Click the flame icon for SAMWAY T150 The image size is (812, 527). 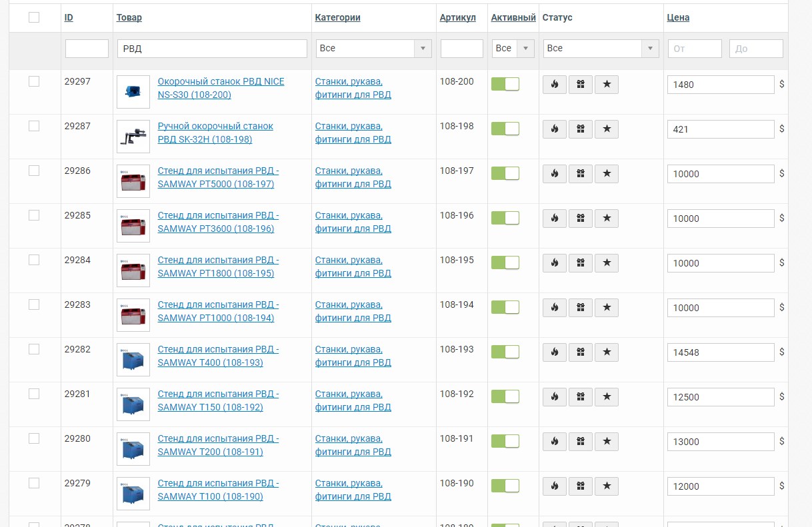tap(555, 397)
